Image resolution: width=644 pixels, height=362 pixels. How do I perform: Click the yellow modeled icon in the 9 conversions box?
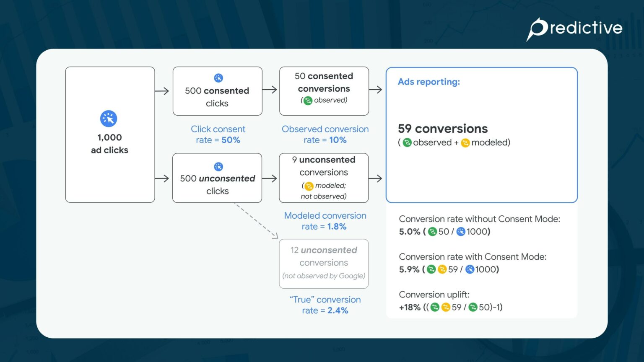coord(309,185)
